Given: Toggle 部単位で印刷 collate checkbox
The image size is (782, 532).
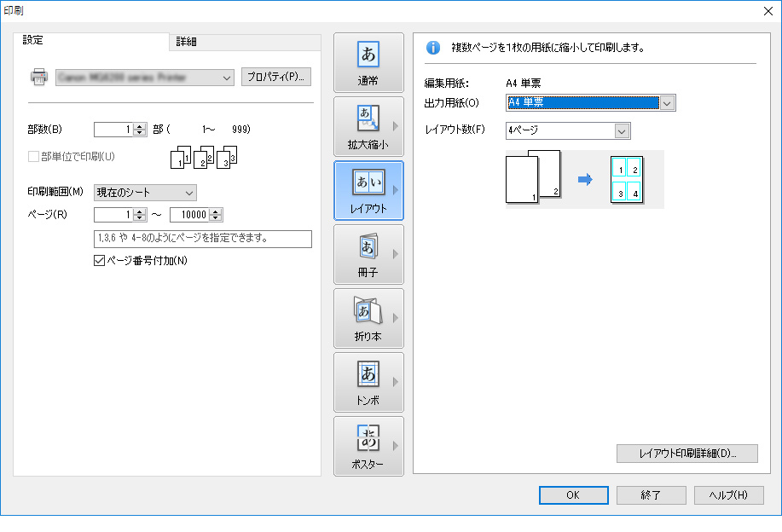Looking at the screenshot, I should [34, 156].
